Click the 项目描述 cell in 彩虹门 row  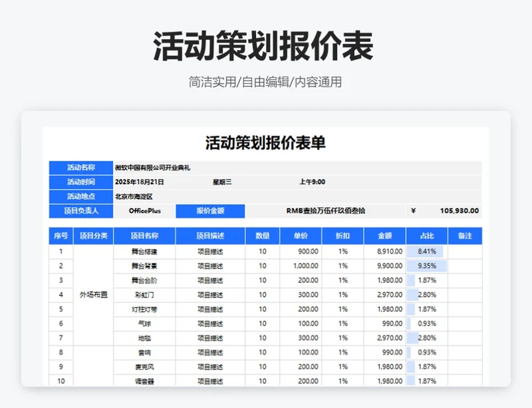coord(210,295)
